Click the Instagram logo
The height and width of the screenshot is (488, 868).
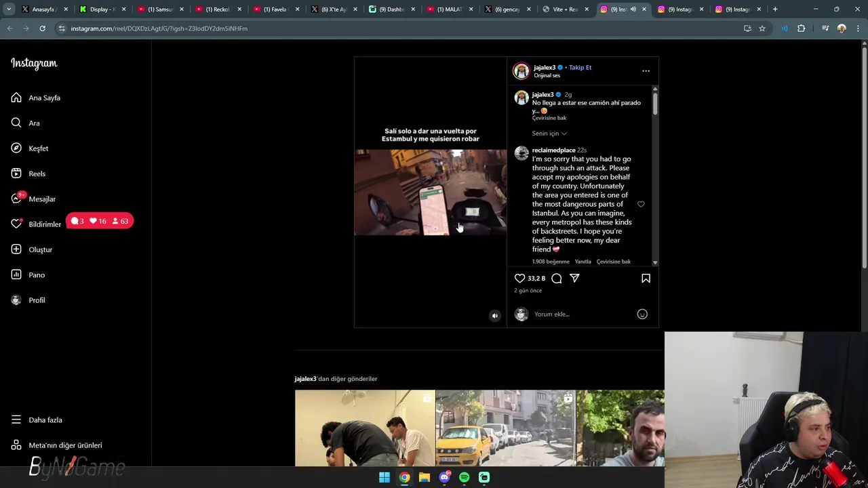[x=34, y=63]
